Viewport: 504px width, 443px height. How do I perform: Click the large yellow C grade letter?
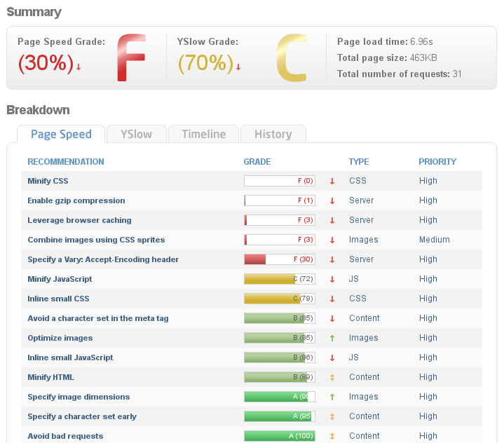pyautogui.click(x=292, y=57)
